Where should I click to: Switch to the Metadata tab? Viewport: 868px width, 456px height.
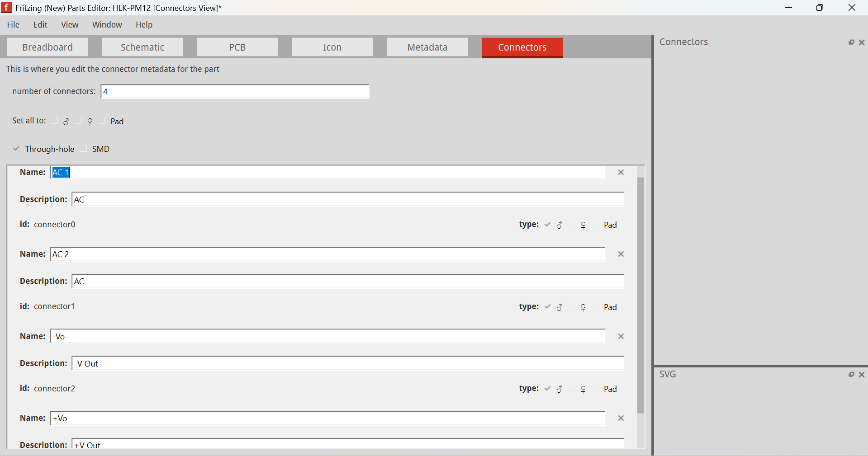coord(427,47)
